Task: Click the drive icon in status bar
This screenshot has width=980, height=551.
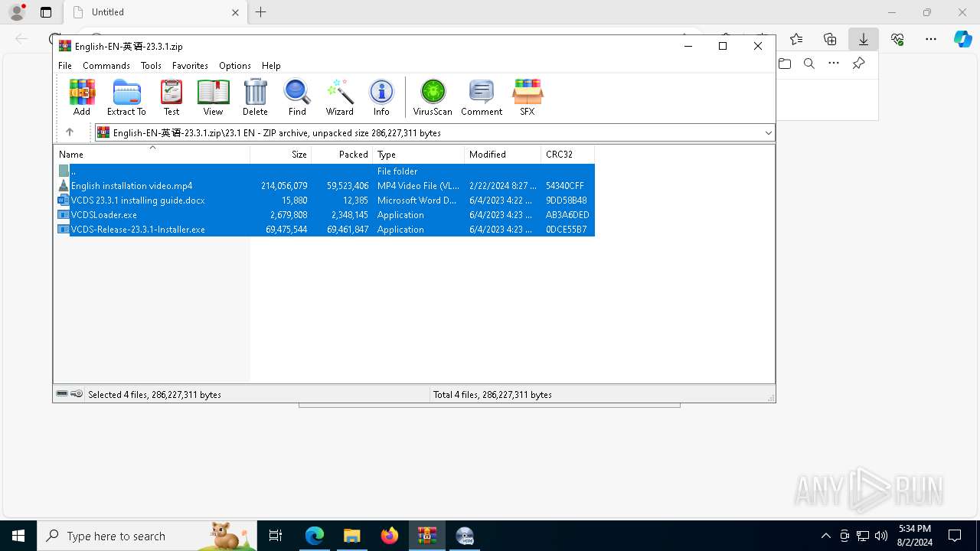Action: pos(62,394)
